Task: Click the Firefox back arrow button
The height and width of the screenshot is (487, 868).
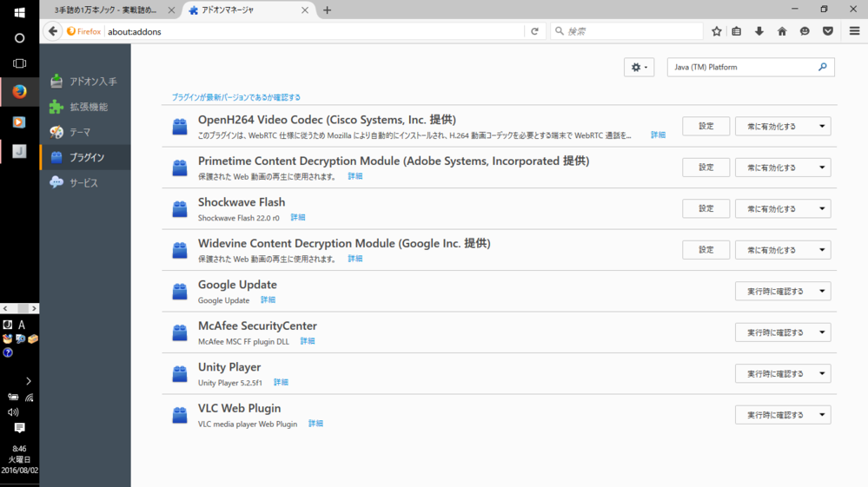Action: coord(53,31)
